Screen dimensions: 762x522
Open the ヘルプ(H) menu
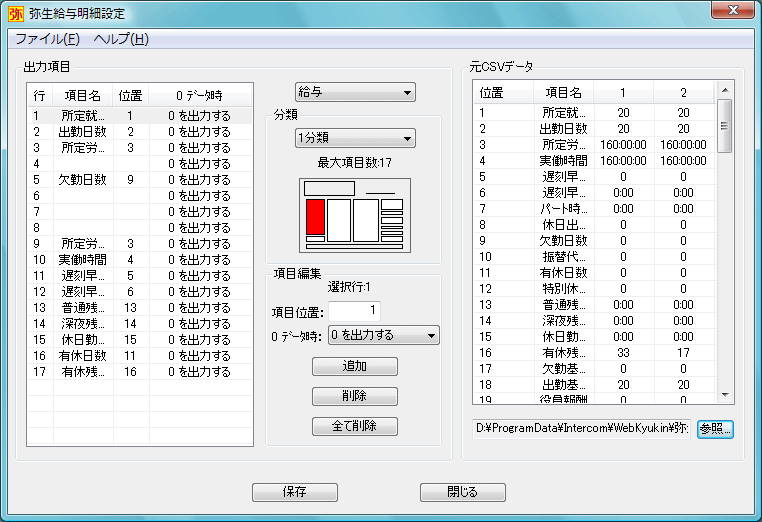point(121,39)
